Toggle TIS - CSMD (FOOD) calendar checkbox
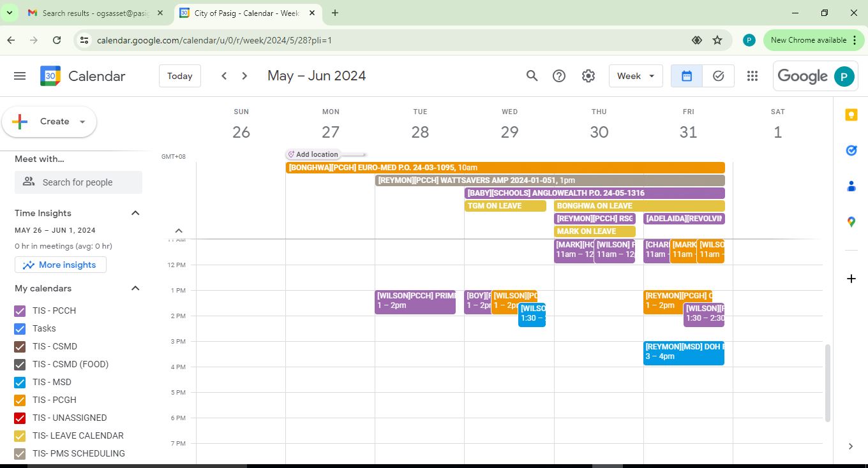 coord(20,365)
